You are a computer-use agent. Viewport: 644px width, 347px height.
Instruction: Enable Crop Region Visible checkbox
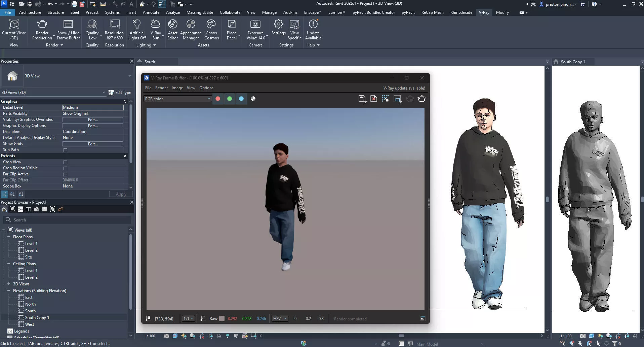tap(65, 168)
